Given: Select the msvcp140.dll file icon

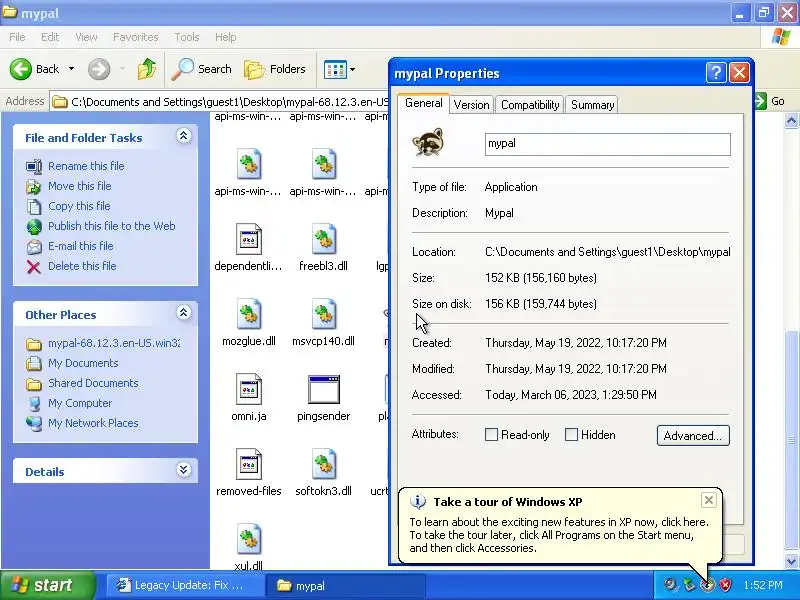Looking at the screenshot, I should point(323,314).
